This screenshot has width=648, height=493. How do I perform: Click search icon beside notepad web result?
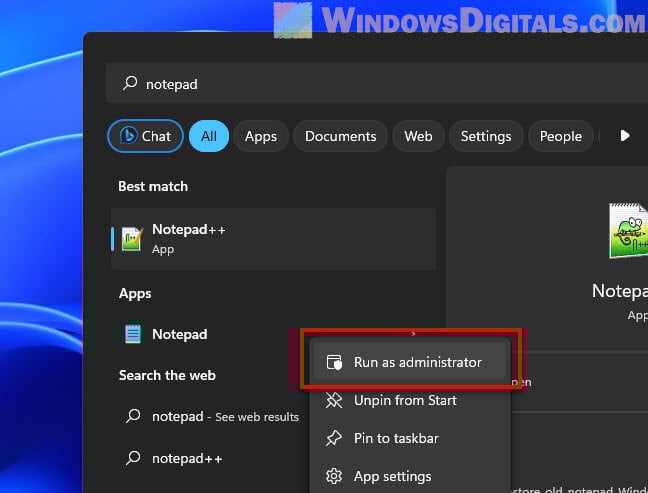(133, 416)
